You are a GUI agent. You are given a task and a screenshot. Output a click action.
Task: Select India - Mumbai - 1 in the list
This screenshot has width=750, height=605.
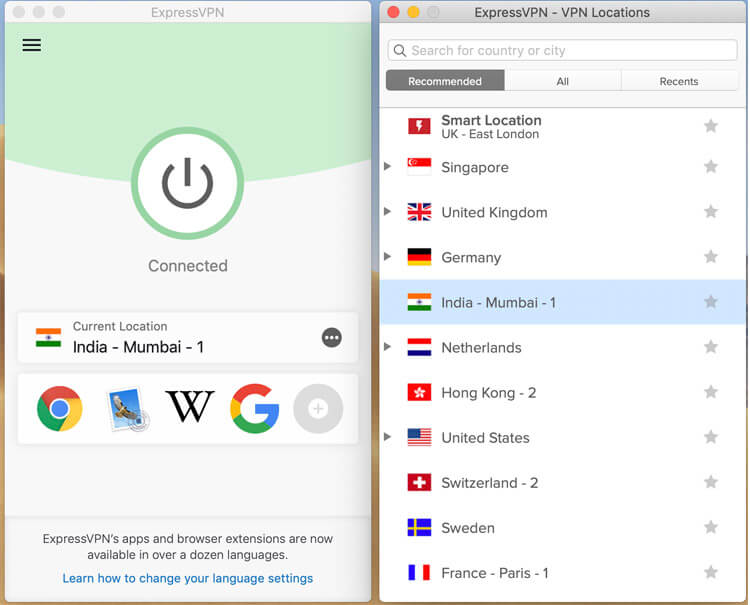pos(562,302)
